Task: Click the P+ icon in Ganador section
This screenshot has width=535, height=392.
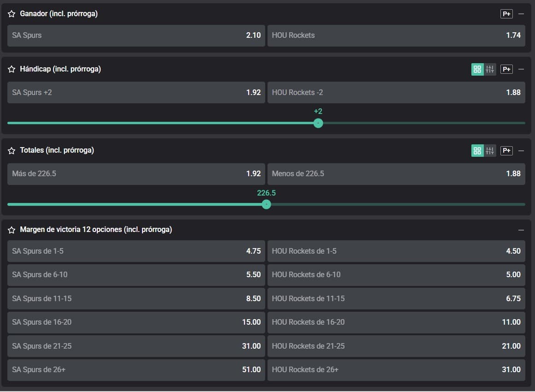Action: click(506, 14)
